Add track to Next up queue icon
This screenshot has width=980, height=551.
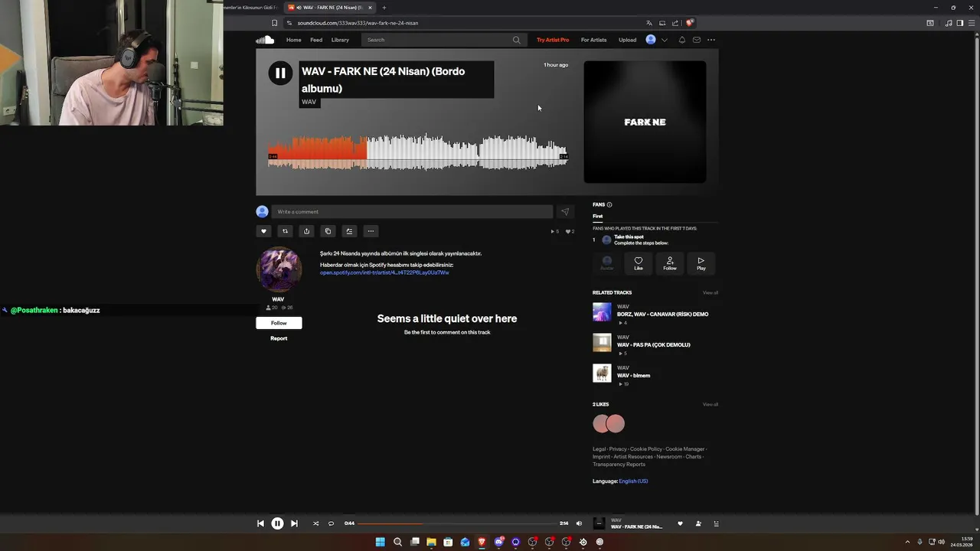coord(349,231)
